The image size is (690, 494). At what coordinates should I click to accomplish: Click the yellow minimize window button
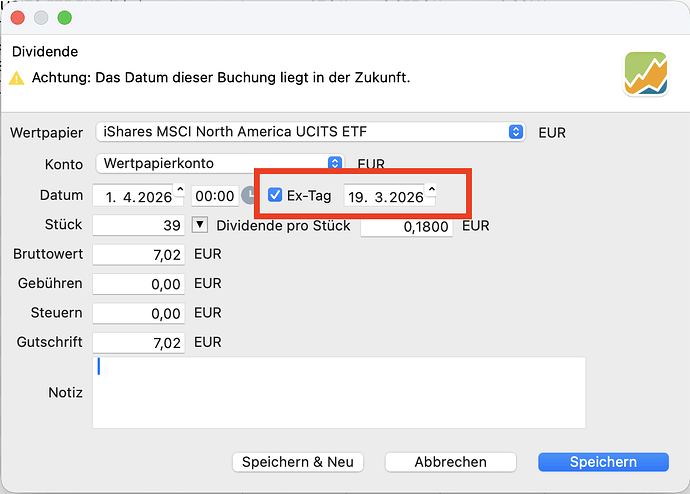pyautogui.click(x=41, y=18)
